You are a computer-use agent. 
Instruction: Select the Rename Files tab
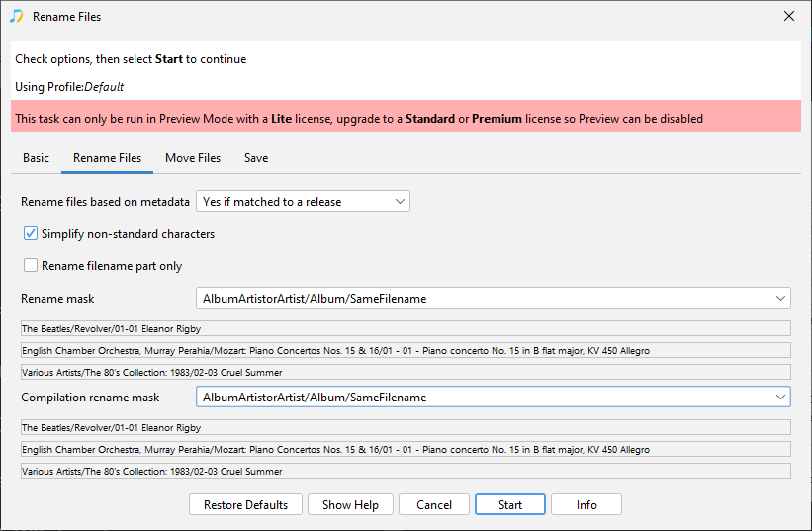point(107,158)
